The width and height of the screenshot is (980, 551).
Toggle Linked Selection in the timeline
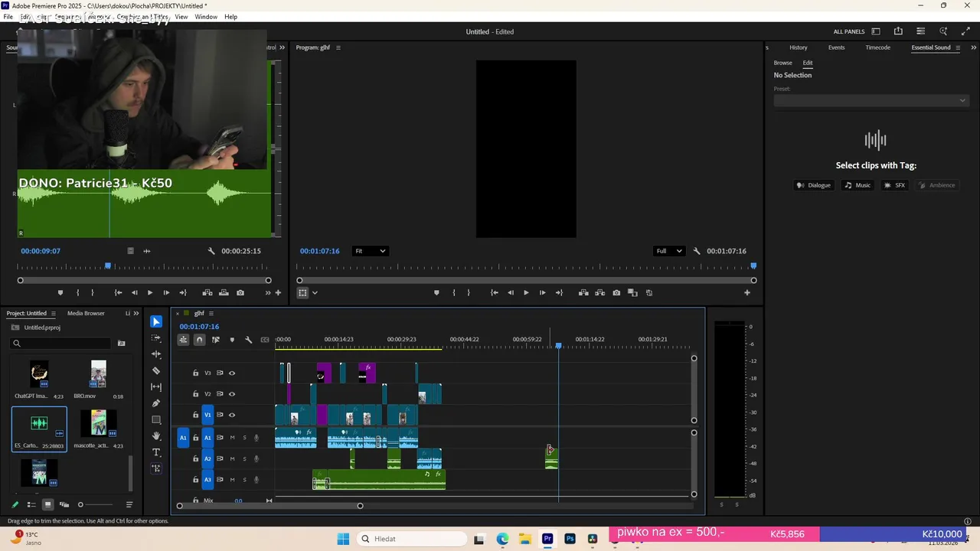click(x=216, y=340)
